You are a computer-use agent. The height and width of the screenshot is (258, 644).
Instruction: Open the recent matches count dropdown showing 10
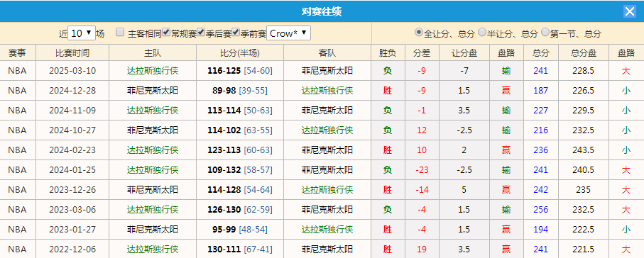coord(82,33)
